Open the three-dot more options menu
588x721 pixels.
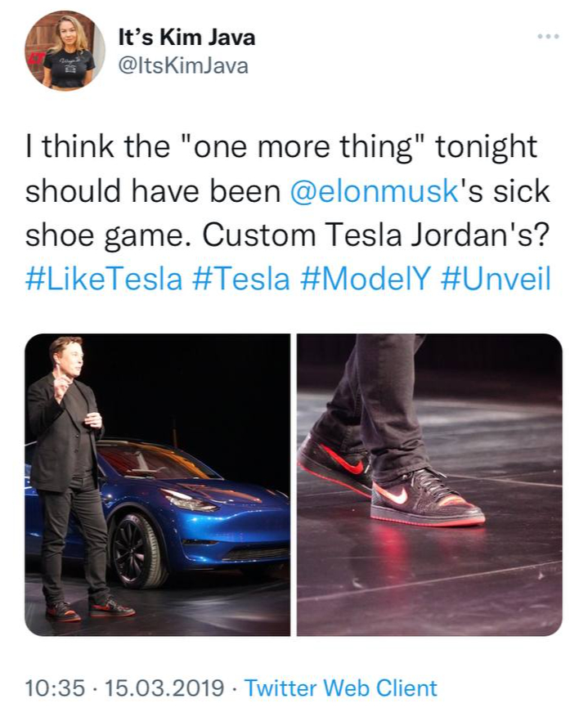[549, 36]
